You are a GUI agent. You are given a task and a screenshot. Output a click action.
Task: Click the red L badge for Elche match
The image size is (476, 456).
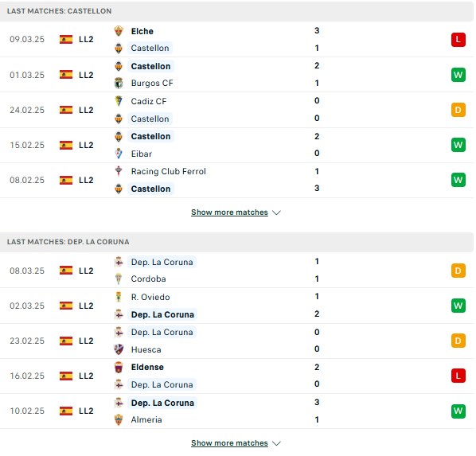458,40
